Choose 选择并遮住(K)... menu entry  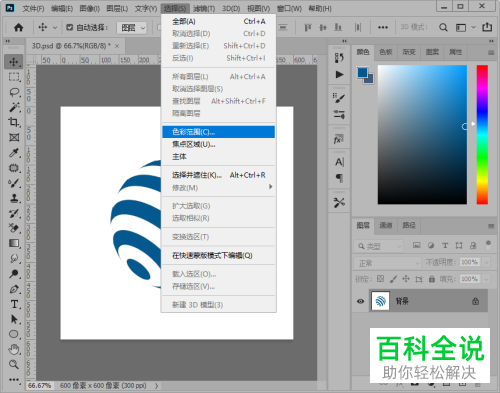(218, 175)
